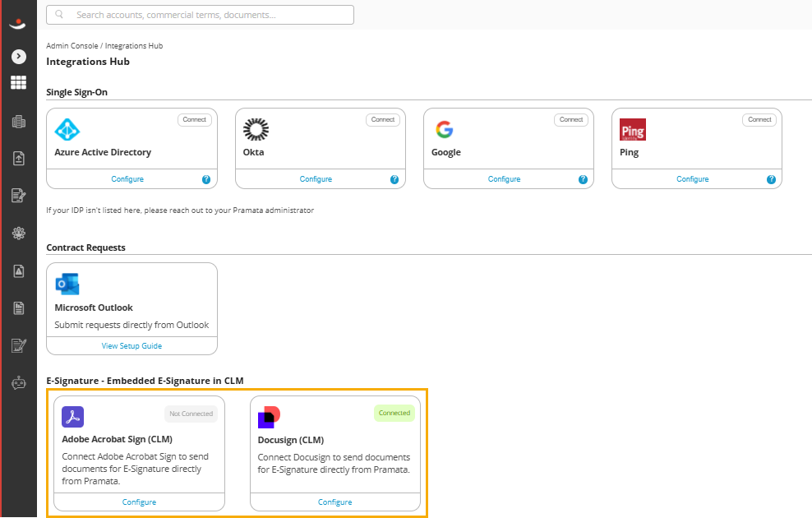Open the document report sidebar icon

click(x=19, y=308)
